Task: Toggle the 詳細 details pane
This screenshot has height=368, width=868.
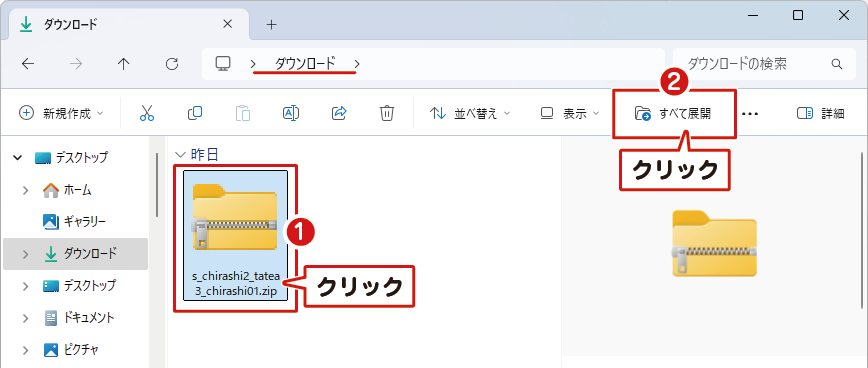Action: pyautogui.click(x=820, y=113)
